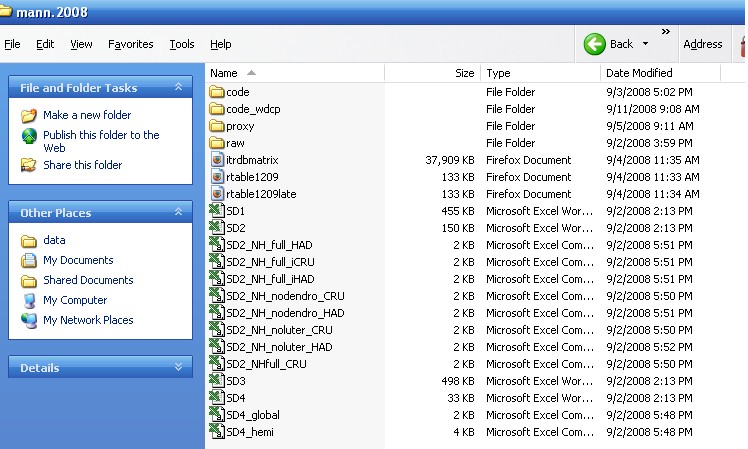Click the green Back arrow icon

tap(595, 44)
